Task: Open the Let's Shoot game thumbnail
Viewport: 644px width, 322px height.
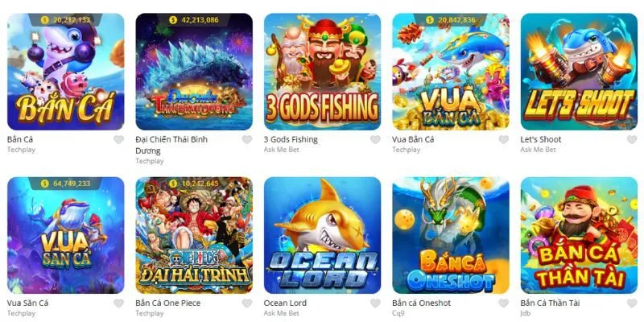Action: click(579, 72)
